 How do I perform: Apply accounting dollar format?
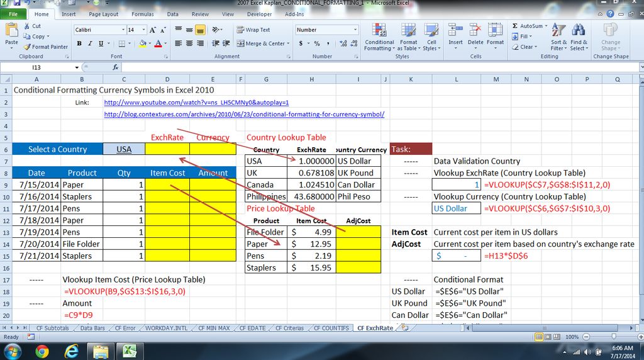click(301, 43)
